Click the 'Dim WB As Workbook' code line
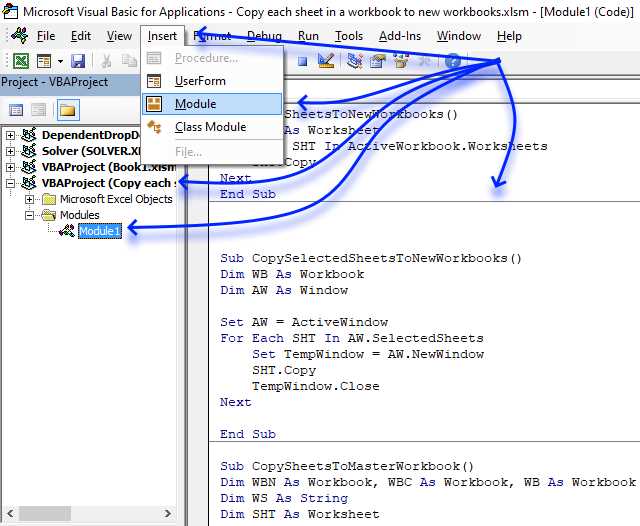640x526 pixels. click(x=292, y=274)
